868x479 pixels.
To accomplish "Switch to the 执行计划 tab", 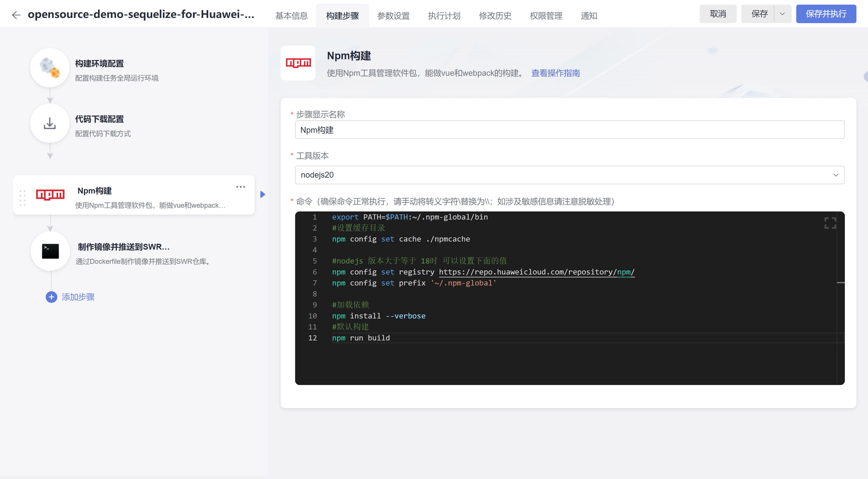I will [x=444, y=16].
